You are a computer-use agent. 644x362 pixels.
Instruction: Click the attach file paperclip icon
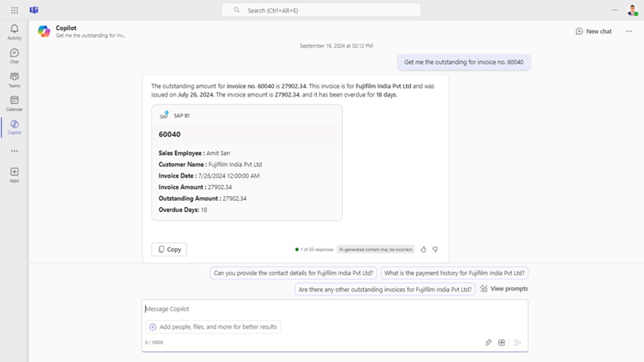pos(488,342)
